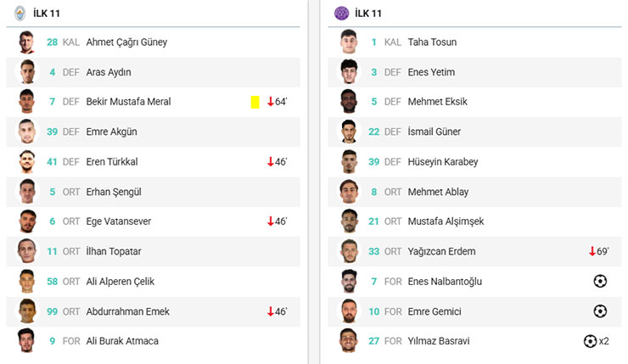
Task: Click Aras Aydın's player photo
Action: [x=27, y=72]
